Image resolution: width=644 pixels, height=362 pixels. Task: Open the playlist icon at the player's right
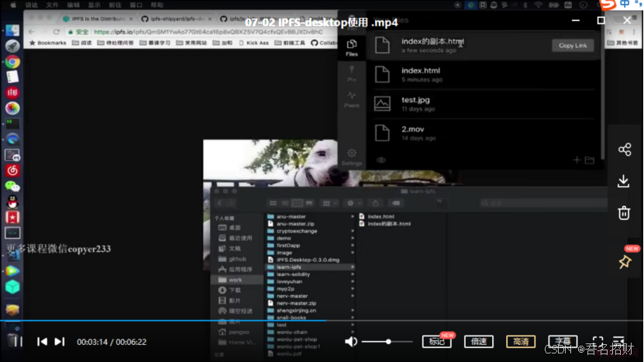(618, 341)
